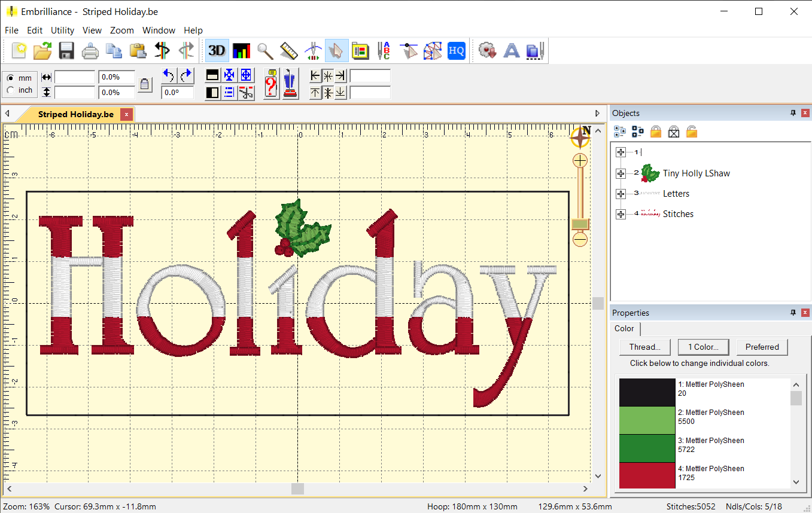Toggle the 3D view button
The image size is (812, 513).
(217, 51)
